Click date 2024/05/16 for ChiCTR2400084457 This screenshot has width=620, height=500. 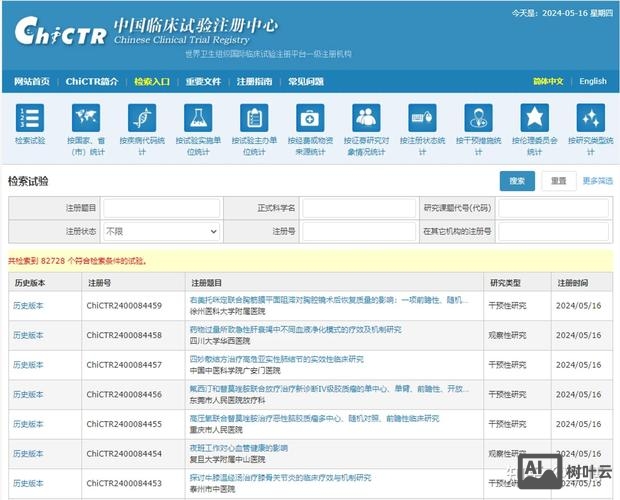pos(578,365)
